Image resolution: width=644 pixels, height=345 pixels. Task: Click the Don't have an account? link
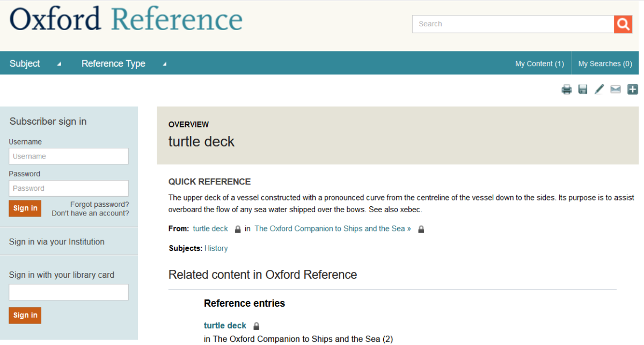90,213
